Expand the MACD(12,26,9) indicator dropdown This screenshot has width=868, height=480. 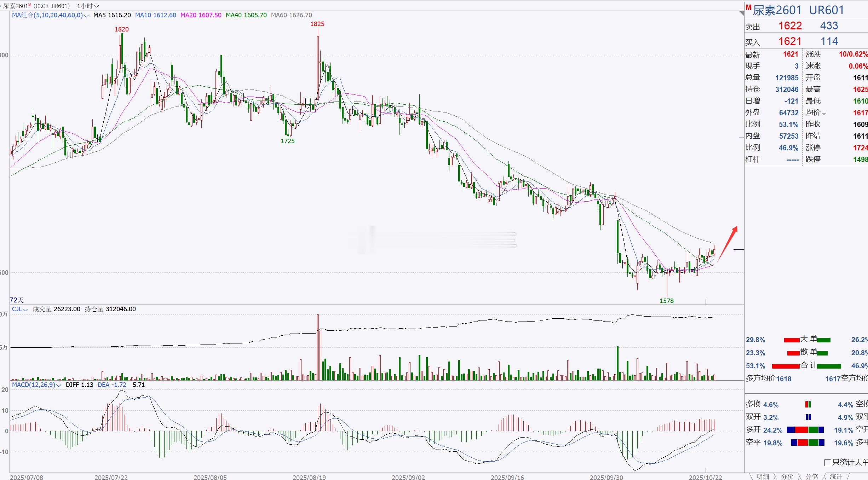tap(59, 385)
